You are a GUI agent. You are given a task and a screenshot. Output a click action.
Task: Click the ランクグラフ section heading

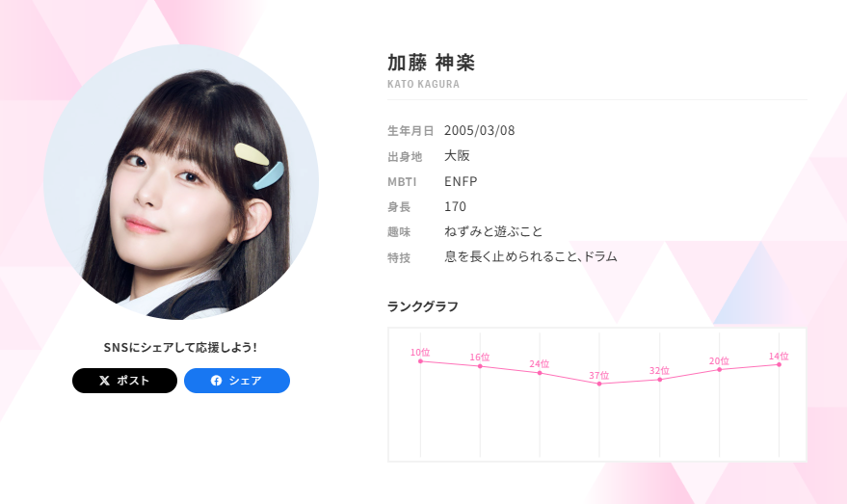tap(423, 306)
